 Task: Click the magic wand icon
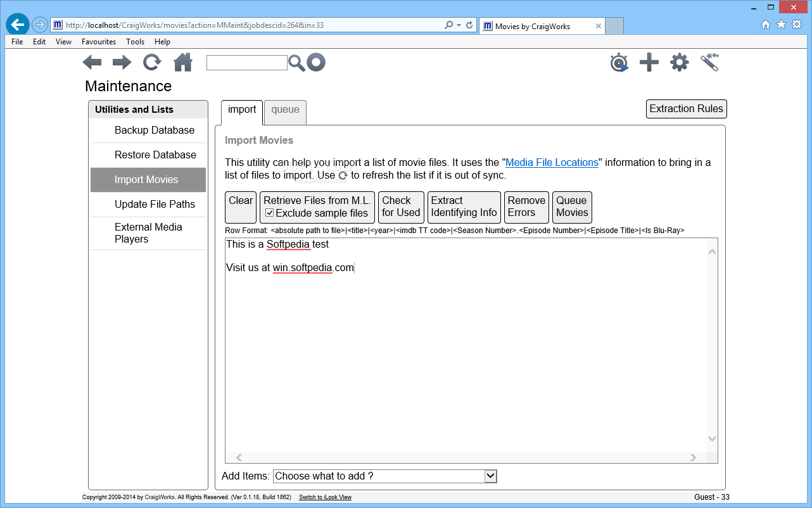710,62
